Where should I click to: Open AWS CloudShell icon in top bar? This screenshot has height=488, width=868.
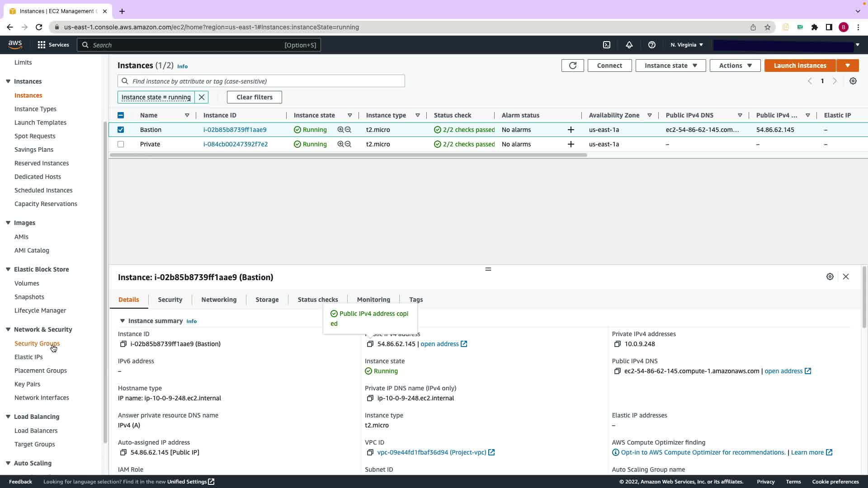click(x=607, y=45)
